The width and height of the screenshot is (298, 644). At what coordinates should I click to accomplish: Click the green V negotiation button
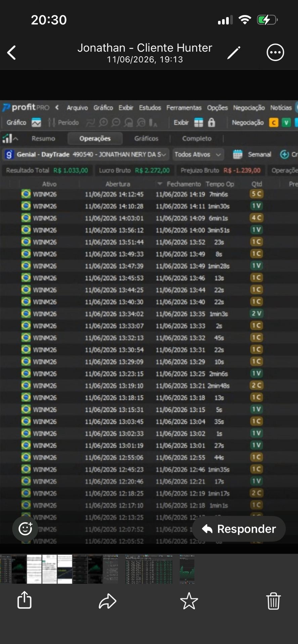click(x=286, y=123)
